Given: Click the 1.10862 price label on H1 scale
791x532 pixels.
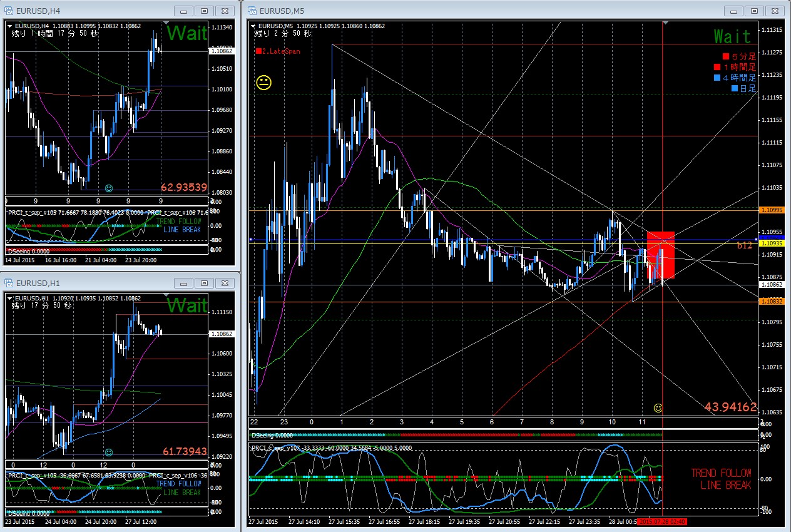Looking at the screenshot, I should tap(222, 334).
